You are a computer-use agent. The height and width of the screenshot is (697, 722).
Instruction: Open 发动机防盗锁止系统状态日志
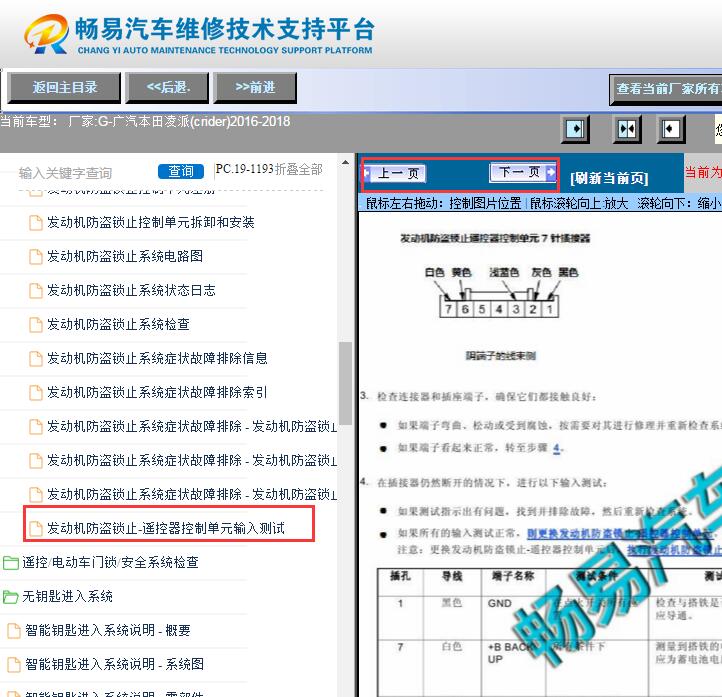tap(131, 290)
